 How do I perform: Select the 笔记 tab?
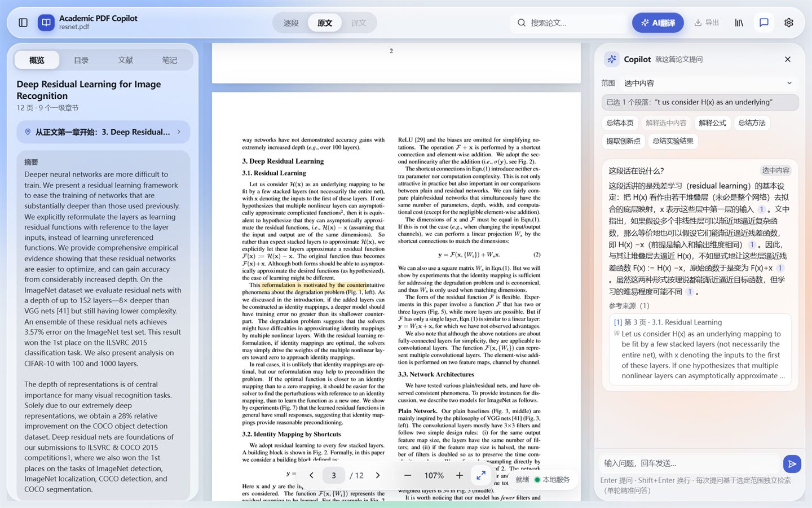click(169, 60)
